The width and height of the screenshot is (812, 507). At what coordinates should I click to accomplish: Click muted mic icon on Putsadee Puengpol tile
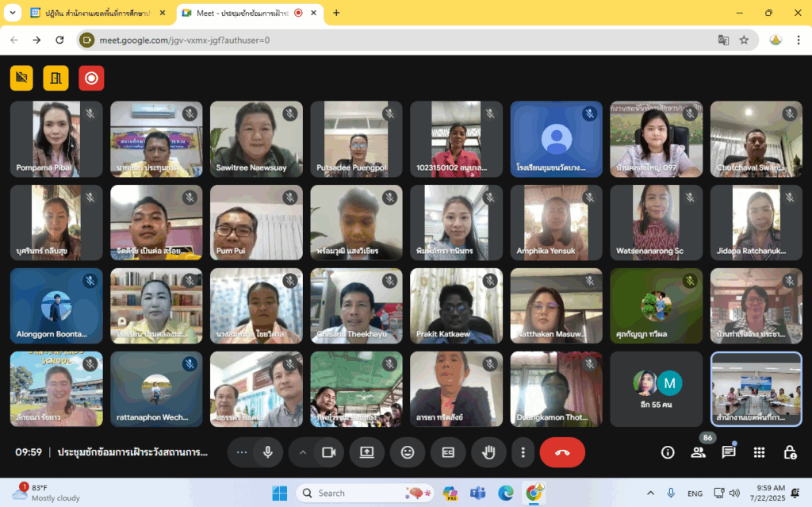point(390,113)
